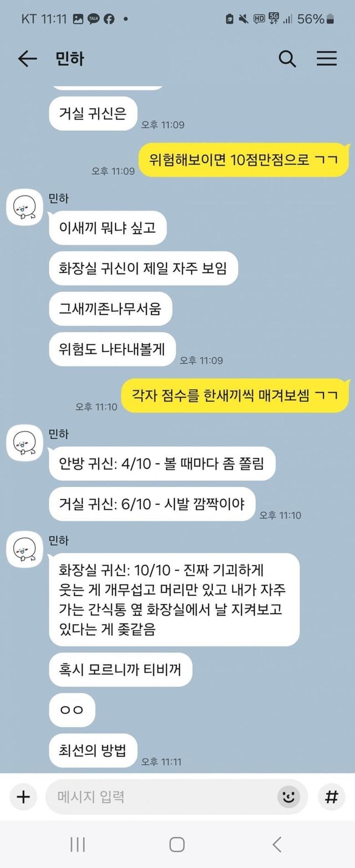The image size is (355, 868).
Task: Tap the Android home navigation button
Action: tap(177, 845)
